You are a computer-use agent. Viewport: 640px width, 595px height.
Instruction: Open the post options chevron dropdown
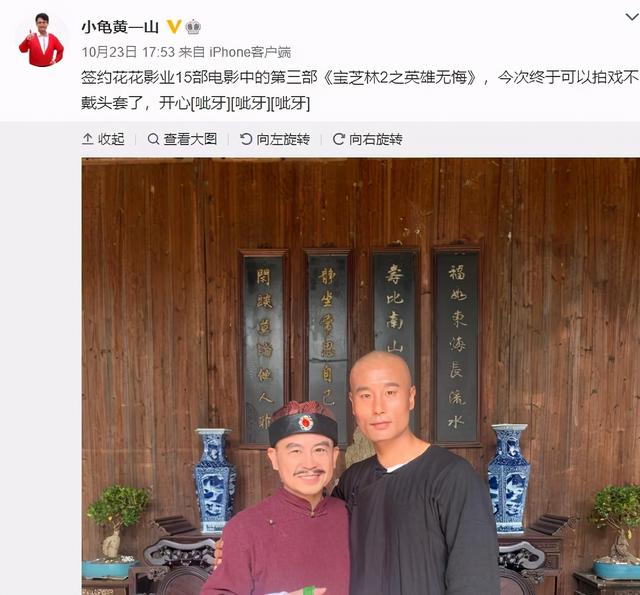pyautogui.click(x=633, y=17)
